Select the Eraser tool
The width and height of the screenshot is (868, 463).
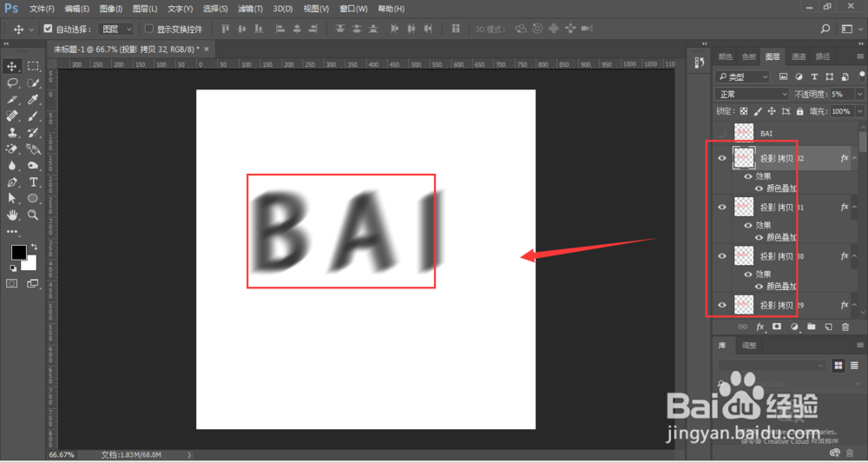tap(11, 149)
